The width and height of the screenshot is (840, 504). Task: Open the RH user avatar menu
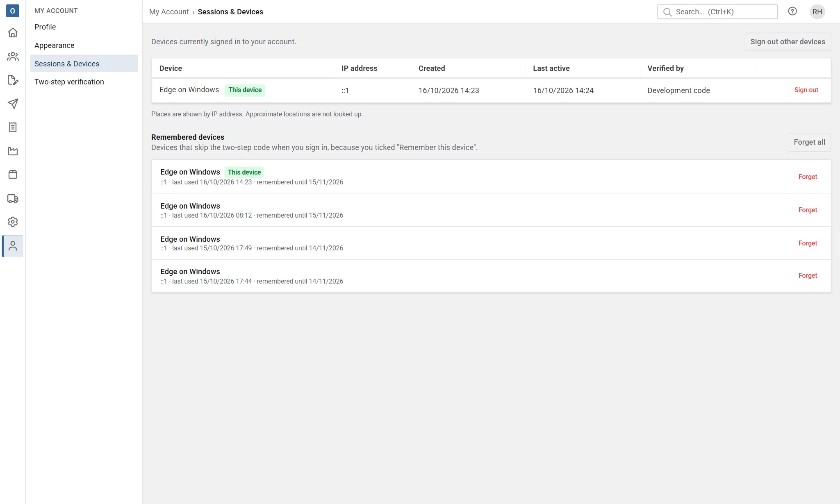click(817, 11)
